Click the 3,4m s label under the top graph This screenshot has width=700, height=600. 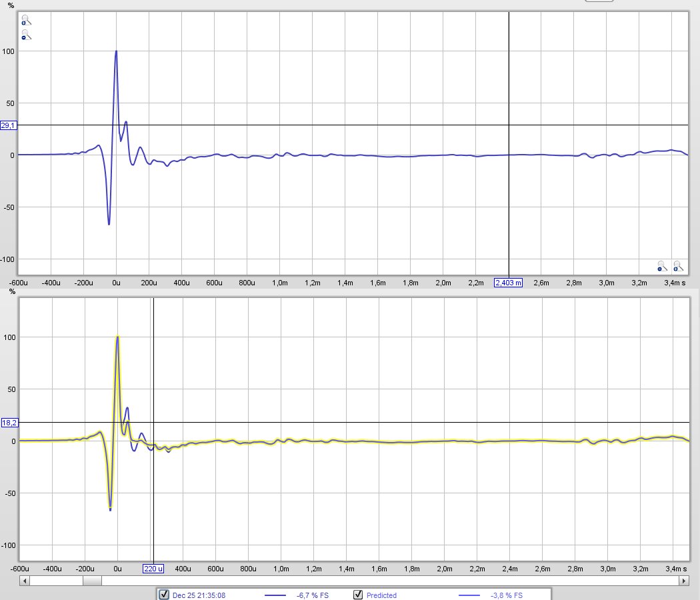coord(675,283)
